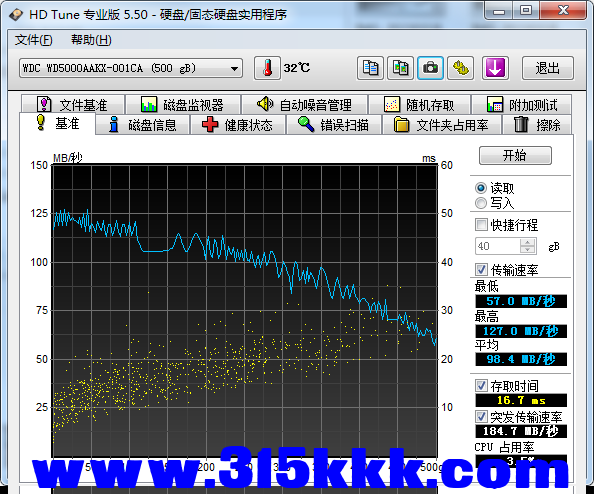
Task: Open the 健康状态 tab with red cross
Action: (x=238, y=125)
